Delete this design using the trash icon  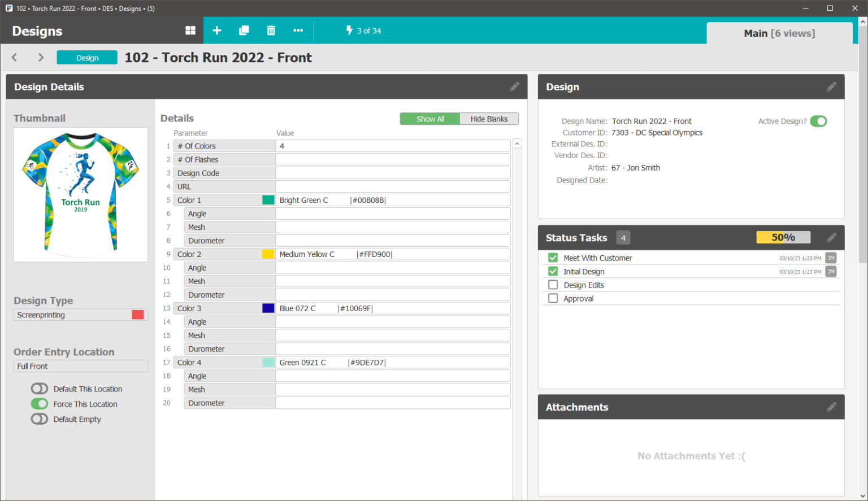point(271,31)
